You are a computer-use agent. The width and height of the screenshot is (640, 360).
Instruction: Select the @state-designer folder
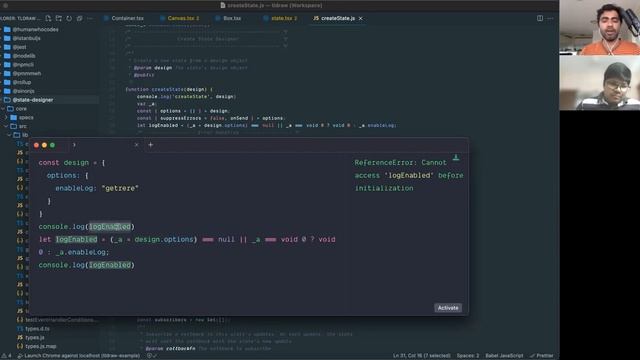point(33,100)
